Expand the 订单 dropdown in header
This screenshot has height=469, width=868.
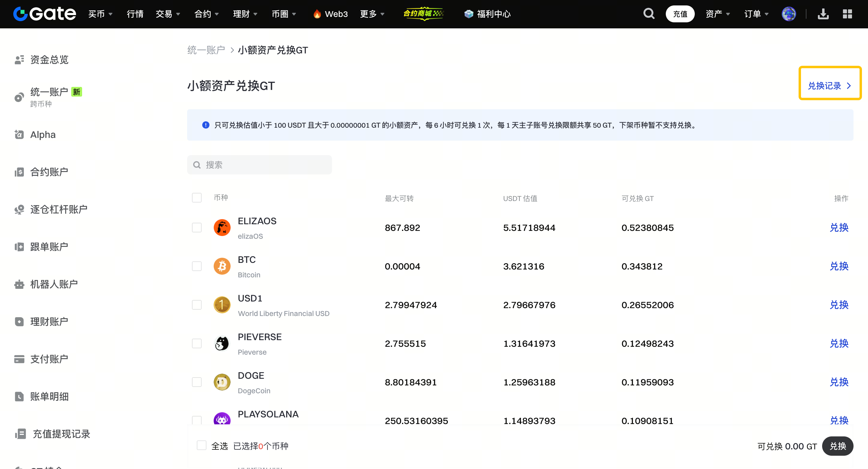[x=756, y=14]
